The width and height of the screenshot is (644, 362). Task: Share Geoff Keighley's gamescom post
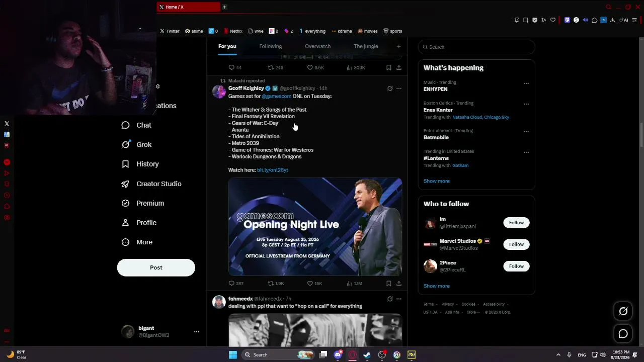399,284
